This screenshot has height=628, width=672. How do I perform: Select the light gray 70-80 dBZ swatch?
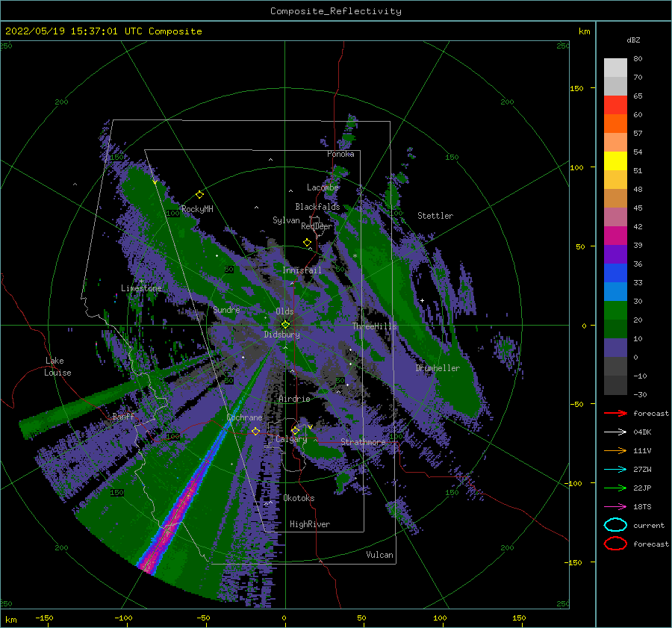click(x=615, y=68)
